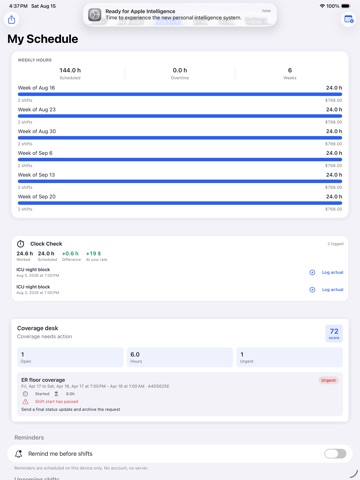The width and height of the screenshot is (360, 480).
Task: Tap the 2 shifts label under Week of Sep 6
Action: (x=25, y=166)
